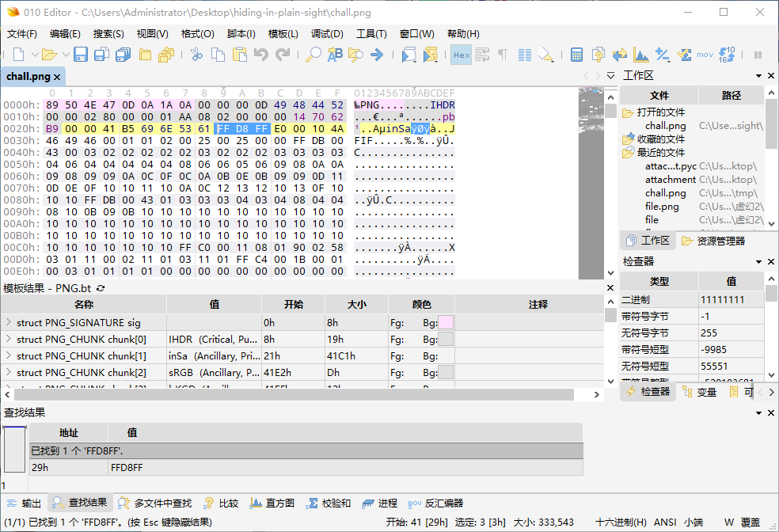The height and width of the screenshot is (532, 779).
Task: Click the highlighter color tool icon
Action: click(x=546, y=55)
